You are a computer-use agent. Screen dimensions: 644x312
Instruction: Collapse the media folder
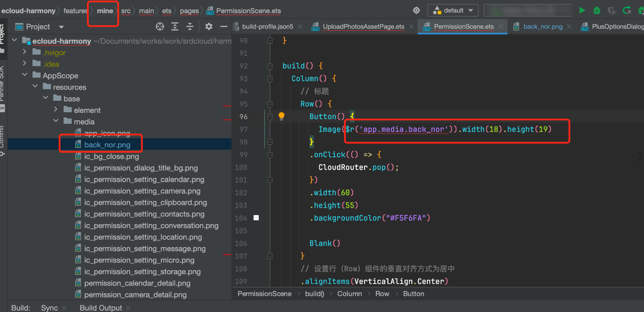(56, 121)
